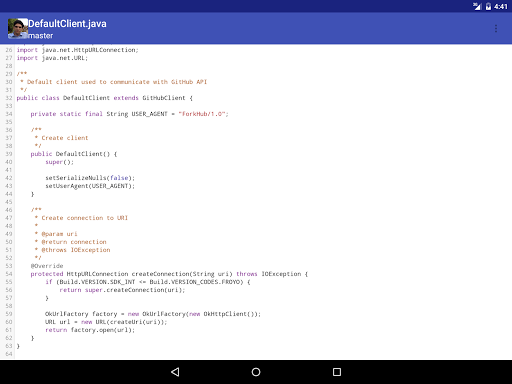
Task: Tap the 4:41 clock in the status bar
Action: tap(501, 6)
